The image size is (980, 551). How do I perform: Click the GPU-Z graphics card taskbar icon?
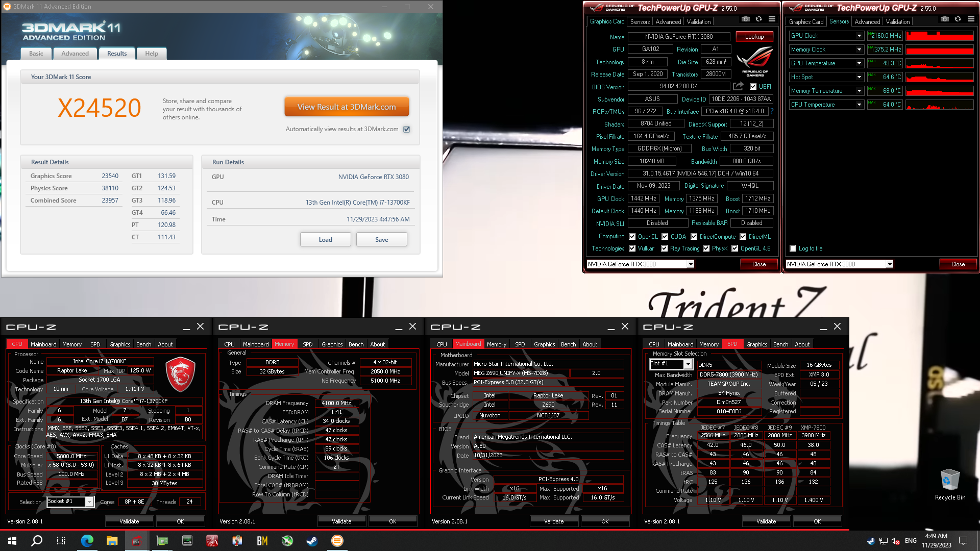(162, 541)
